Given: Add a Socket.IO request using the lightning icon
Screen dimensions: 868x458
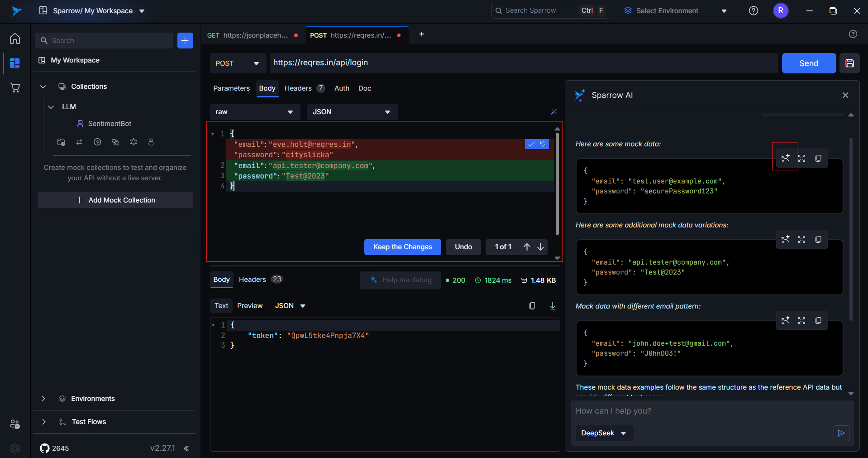Looking at the screenshot, I should click(x=97, y=142).
